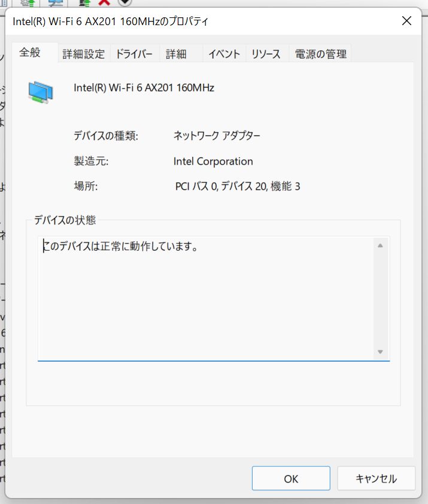The height and width of the screenshot is (504, 428).
Task: Click the PCI バス 0 location text
Action: [238, 186]
